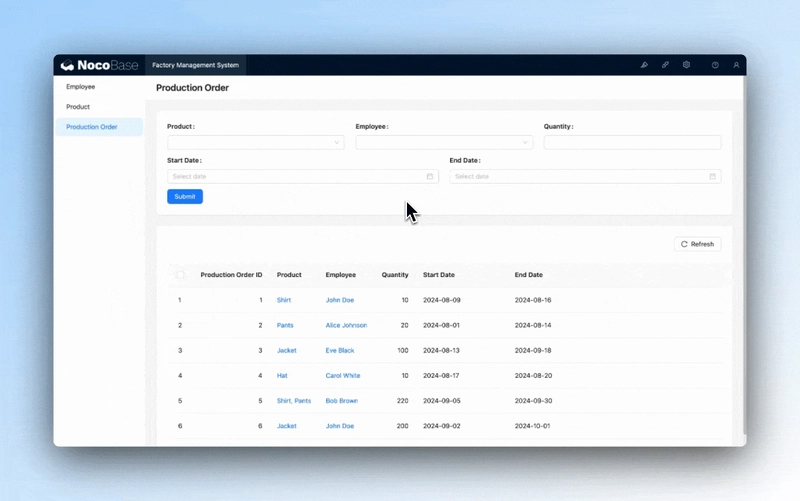Select Employee in the sidebar menu
Screen dimensions: 800x501
[x=81, y=87]
